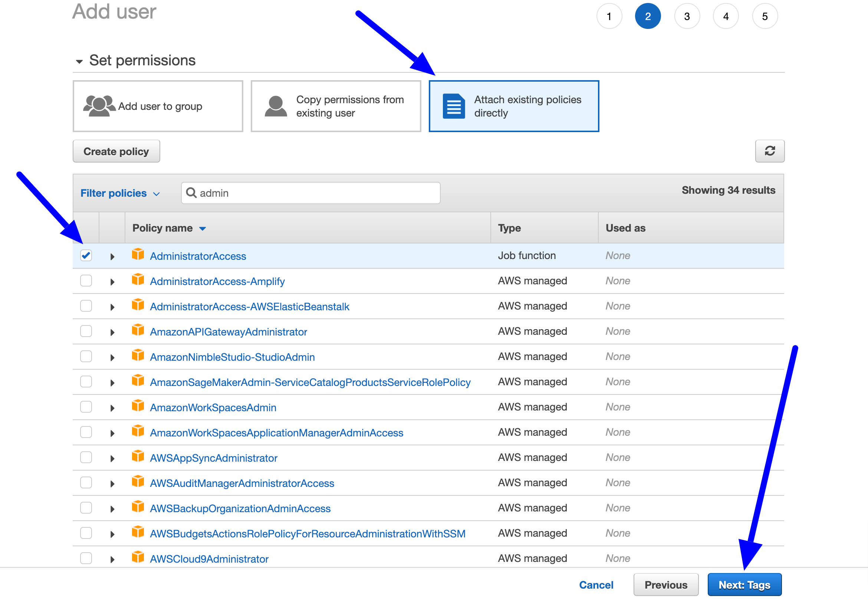Click the orange policy icon beside AdministratorAccess-Amplify
This screenshot has height=599, width=868.
pos(138,279)
